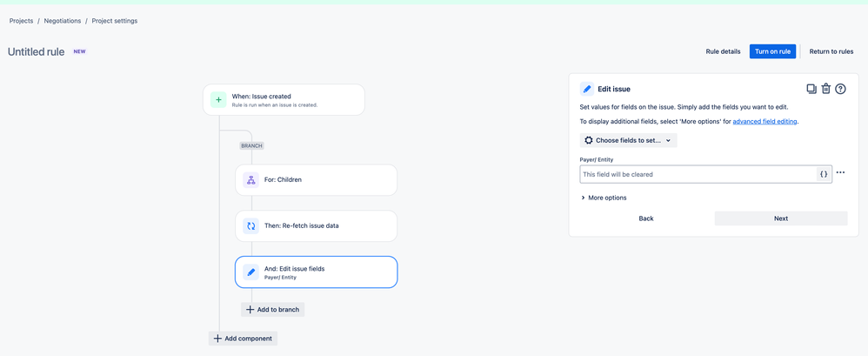Select the And: Edit issue fields card
Image resolution: width=868 pixels, height=356 pixels.
point(316,272)
